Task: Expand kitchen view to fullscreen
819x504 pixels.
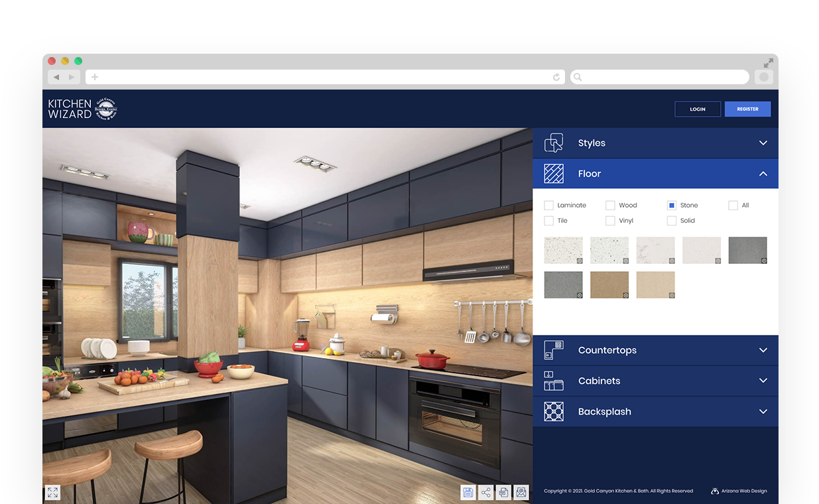Action: [x=53, y=492]
